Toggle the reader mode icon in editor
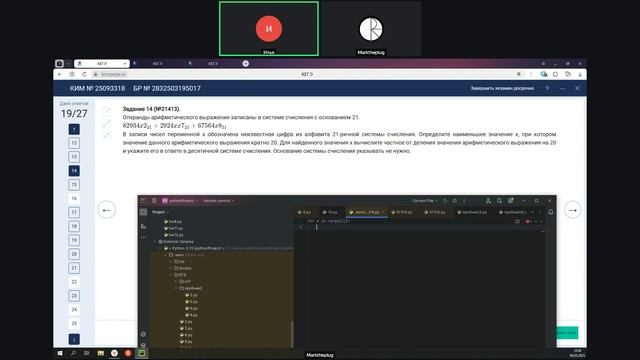This screenshot has width=640, height=360. pos(517,222)
